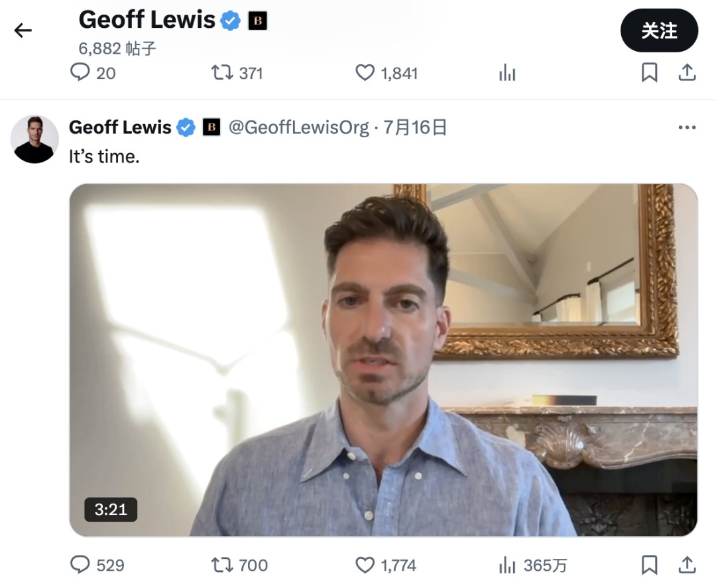Viewport: 716px width, 588px height.
Task: Bookmark the top post
Action: click(x=650, y=72)
